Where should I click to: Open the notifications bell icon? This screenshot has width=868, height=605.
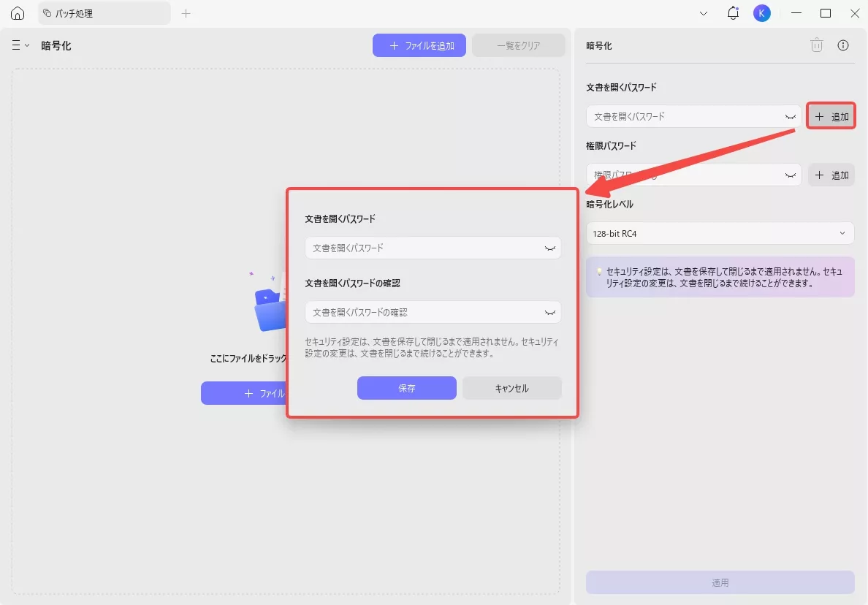[x=733, y=12]
